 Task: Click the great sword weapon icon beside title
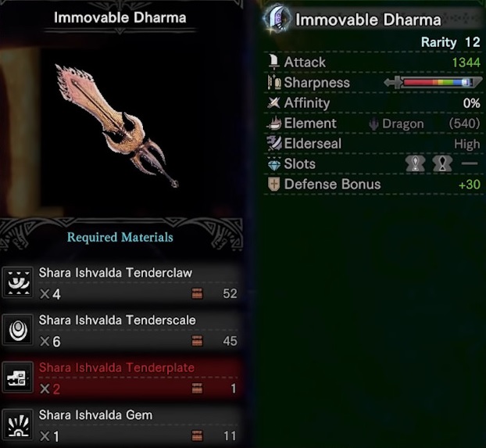pyautogui.click(x=277, y=19)
